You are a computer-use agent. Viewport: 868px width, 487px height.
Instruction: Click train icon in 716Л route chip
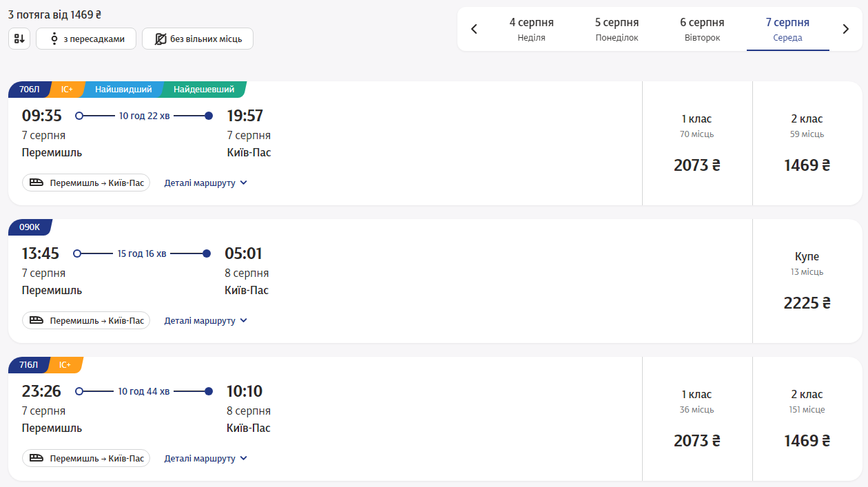(x=37, y=458)
